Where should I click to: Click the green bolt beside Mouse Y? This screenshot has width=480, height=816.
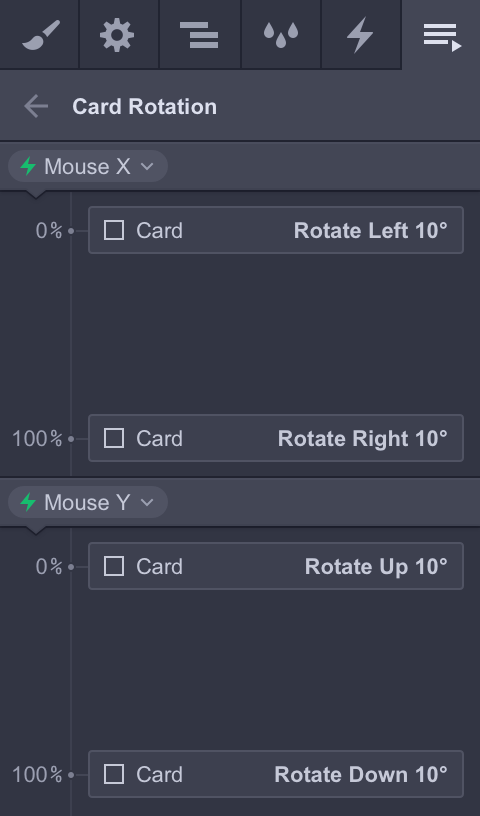(x=28, y=502)
